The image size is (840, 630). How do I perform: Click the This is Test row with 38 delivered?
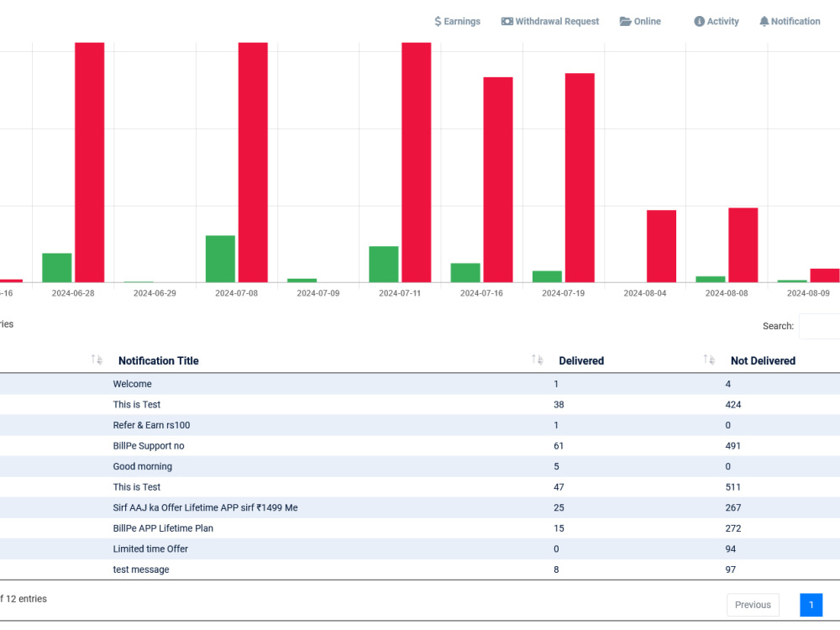pyautogui.click(x=420, y=405)
